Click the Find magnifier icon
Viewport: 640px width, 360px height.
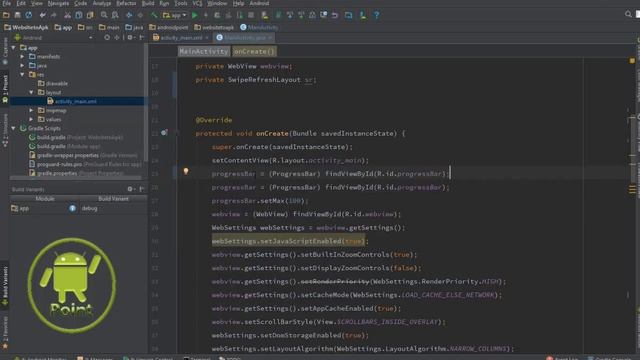click(104, 15)
